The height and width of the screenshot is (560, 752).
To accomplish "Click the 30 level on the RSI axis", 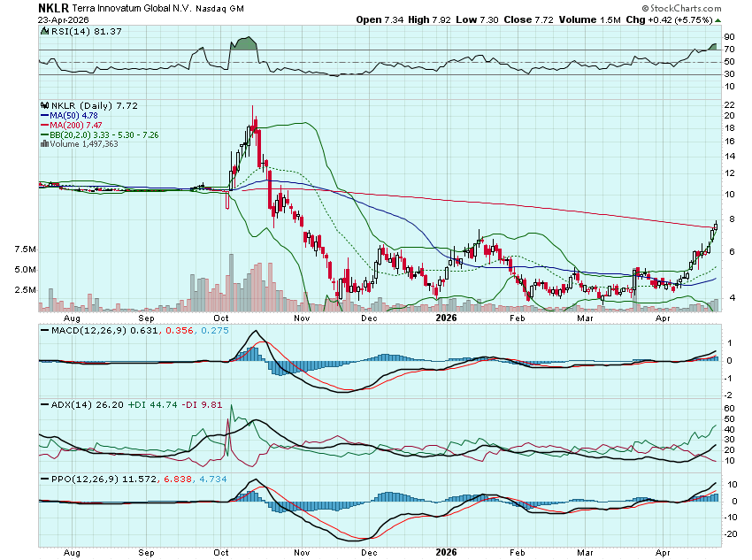I will pos(730,73).
